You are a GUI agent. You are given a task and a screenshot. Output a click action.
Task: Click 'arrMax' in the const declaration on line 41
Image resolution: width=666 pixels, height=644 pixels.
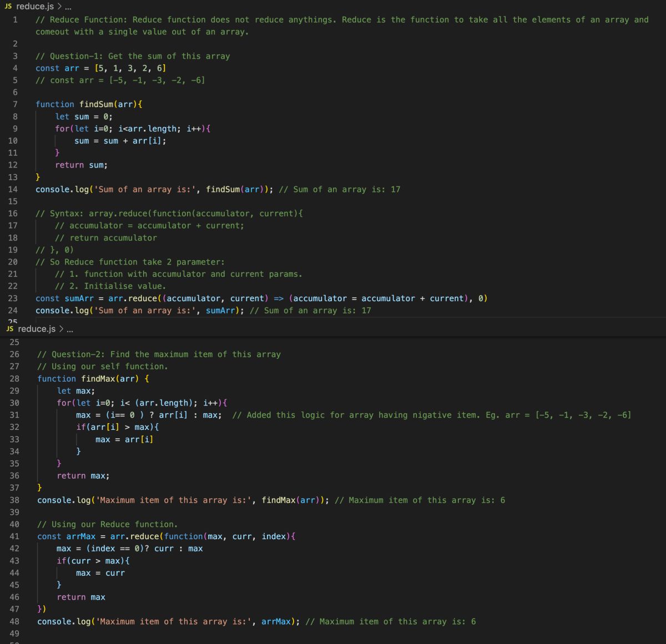pyautogui.click(x=81, y=536)
